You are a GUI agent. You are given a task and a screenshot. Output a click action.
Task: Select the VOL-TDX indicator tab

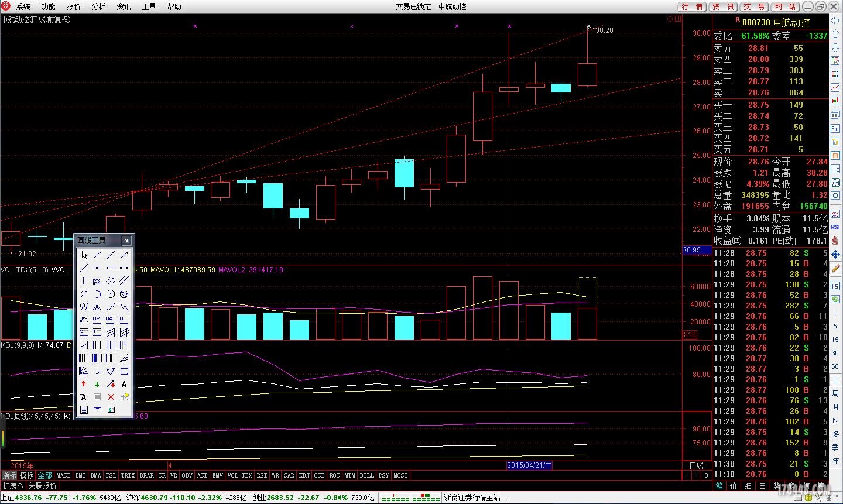tap(239, 475)
